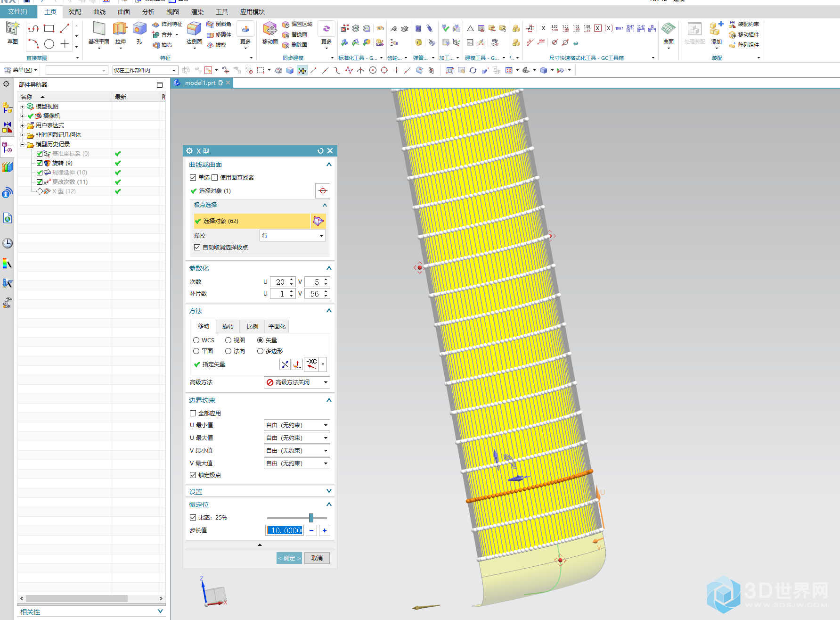Select the 装配约束 assembly constraints tool
This screenshot has width=840, height=620.
coord(744,24)
